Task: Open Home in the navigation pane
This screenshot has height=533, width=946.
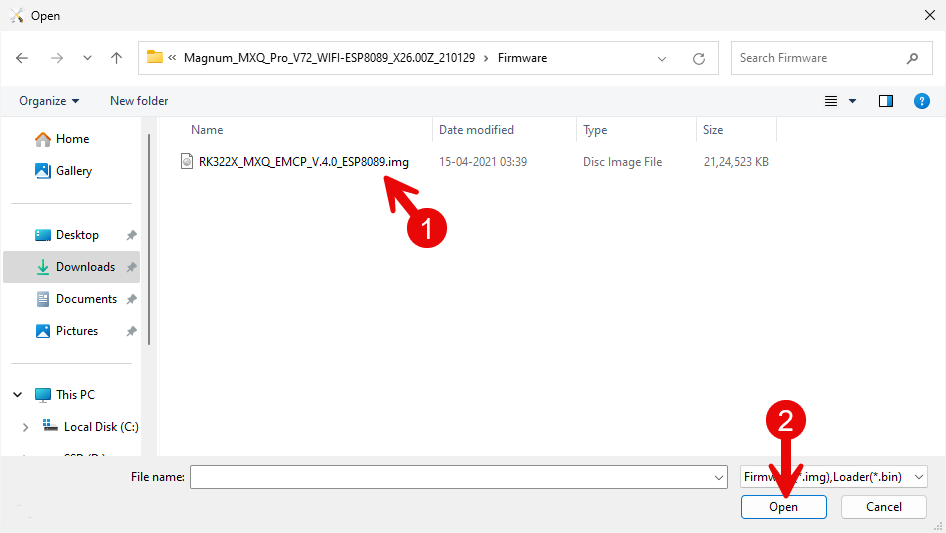Action: pyautogui.click(x=62, y=139)
